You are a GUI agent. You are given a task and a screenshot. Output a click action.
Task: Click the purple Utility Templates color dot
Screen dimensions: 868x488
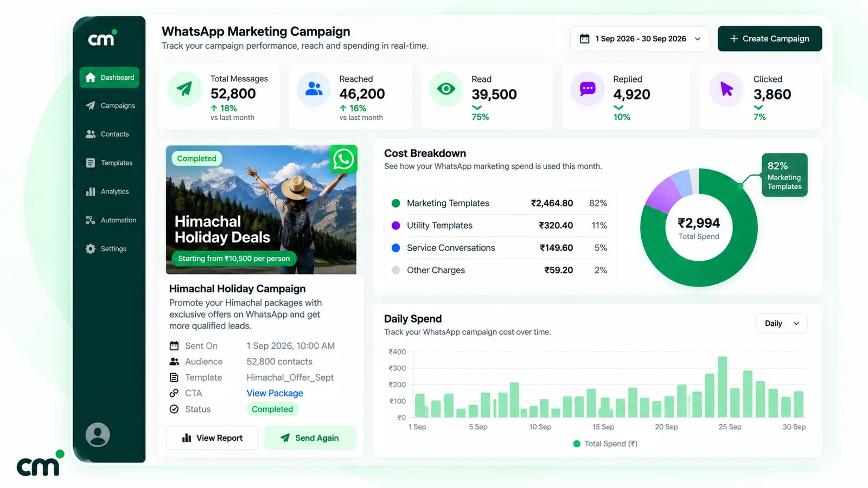pyautogui.click(x=396, y=226)
